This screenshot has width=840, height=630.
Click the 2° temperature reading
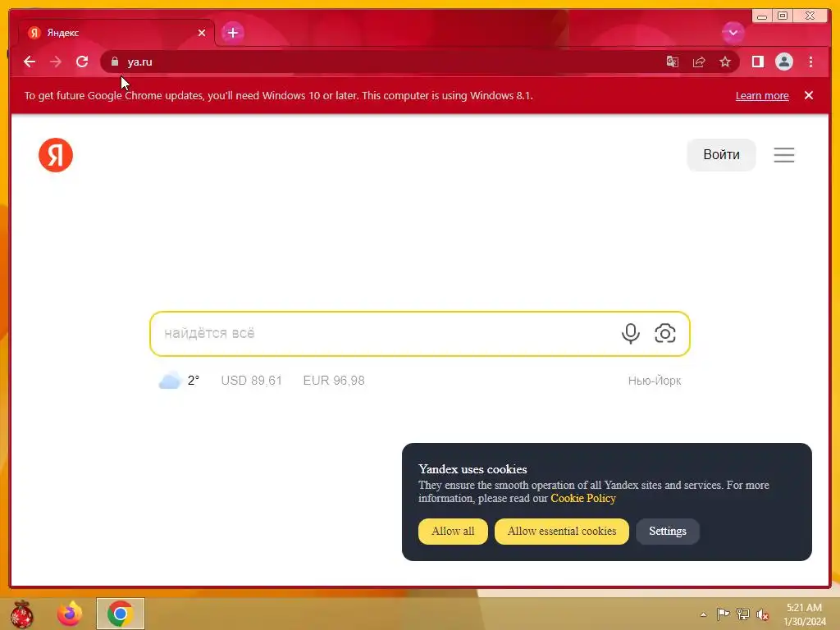(194, 381)
